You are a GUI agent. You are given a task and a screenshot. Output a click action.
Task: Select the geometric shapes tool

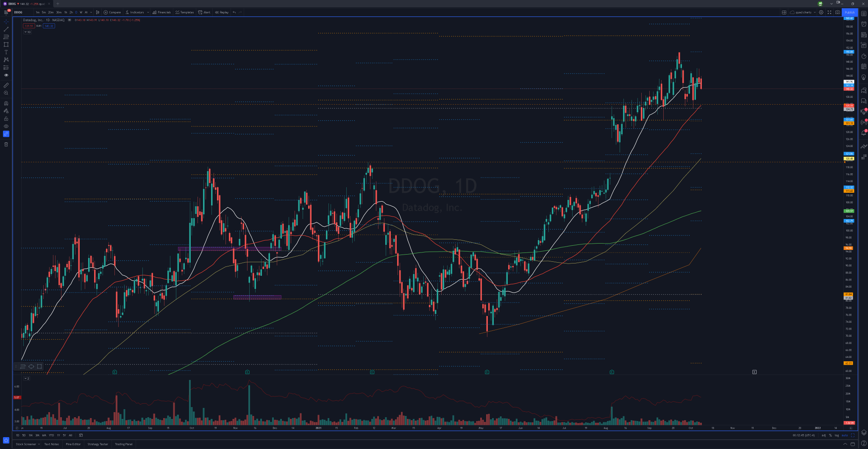click(x=6, y=44)
